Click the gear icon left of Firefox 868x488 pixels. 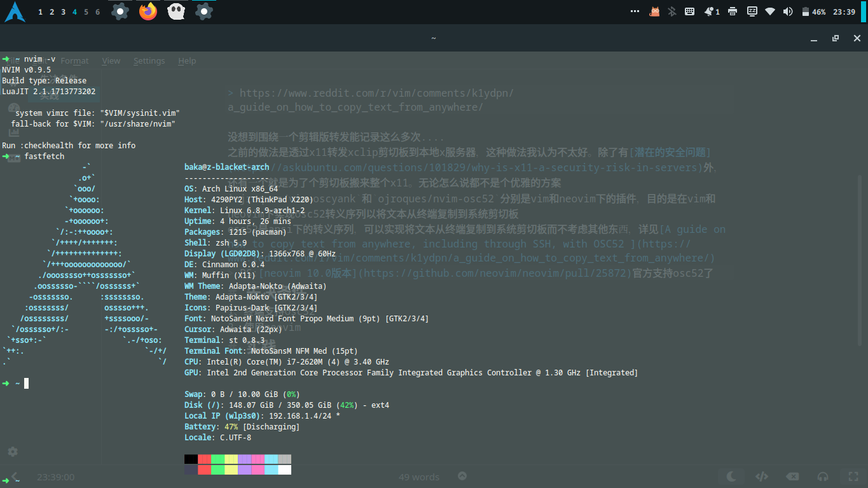point(120,11)
